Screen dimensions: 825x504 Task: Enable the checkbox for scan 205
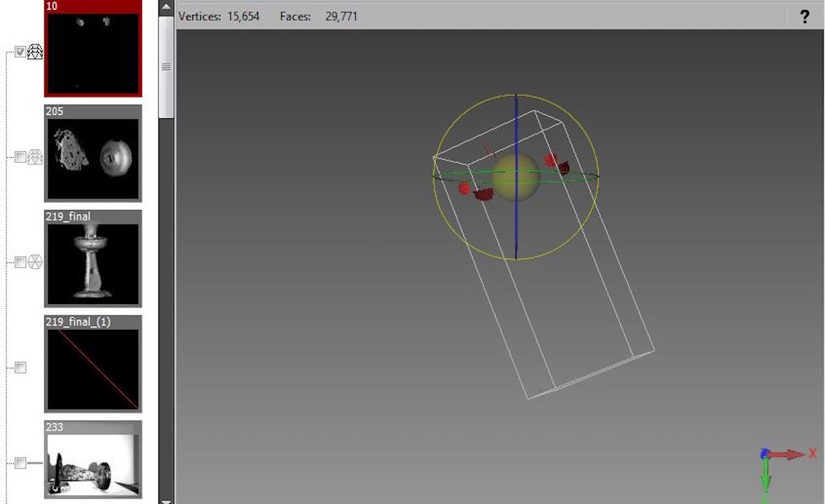coord(20,157)
